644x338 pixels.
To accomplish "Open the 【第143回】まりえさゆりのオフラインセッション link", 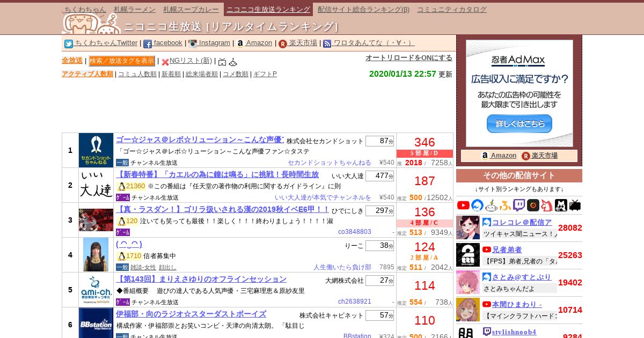I will (x=201, y=279).
